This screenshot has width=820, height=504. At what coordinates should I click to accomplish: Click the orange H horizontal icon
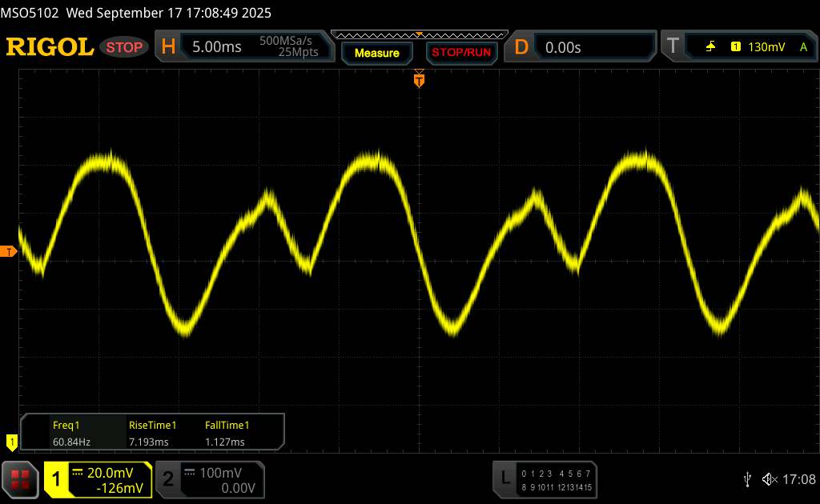(x=168, y=47)
